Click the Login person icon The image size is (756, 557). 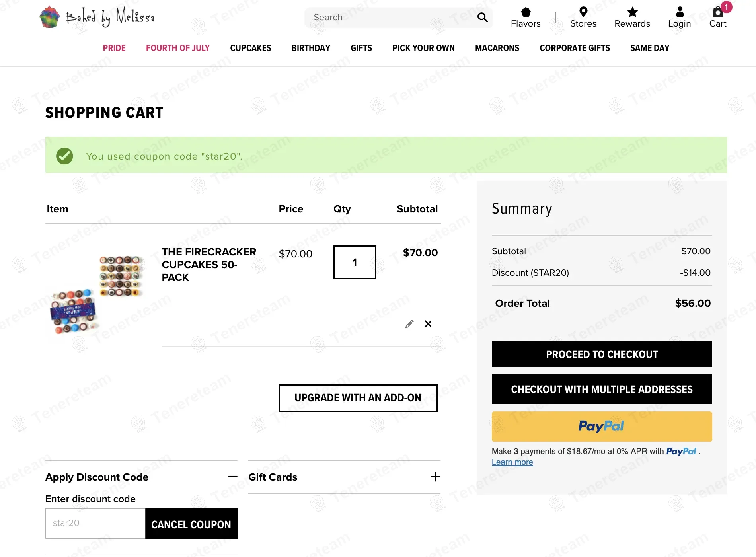(x=680, y=12)
